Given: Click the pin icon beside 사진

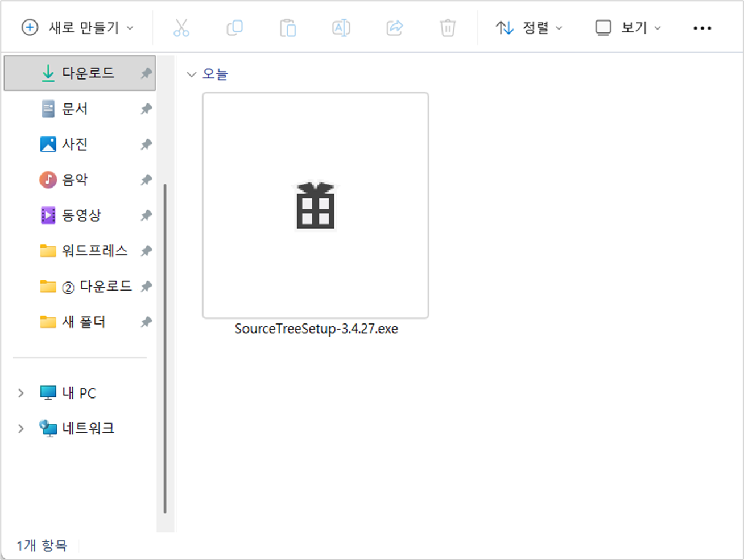Looking at the screenshot, I should (x=146, y=144).
